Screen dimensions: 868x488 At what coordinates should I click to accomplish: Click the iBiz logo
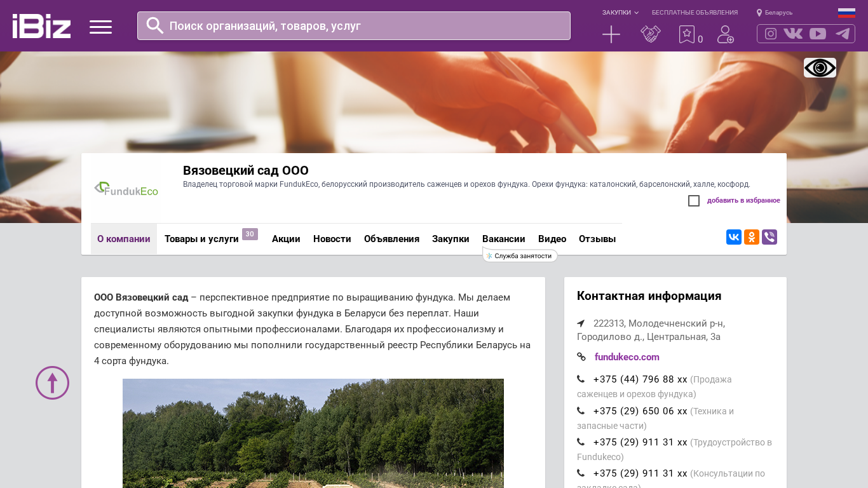point(41,26)
